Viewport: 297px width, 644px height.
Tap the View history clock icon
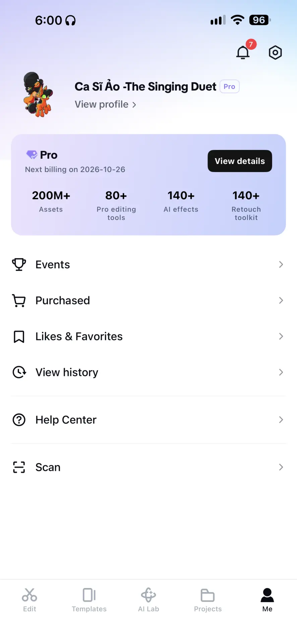pyautogui.click(x=19, y=372)
